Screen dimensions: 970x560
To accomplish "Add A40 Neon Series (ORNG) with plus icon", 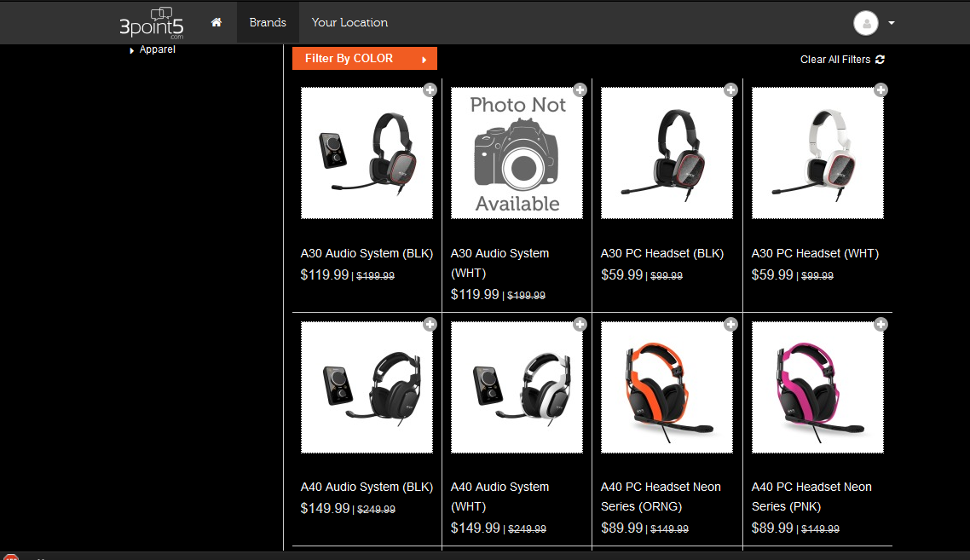I will coord(730,324).
